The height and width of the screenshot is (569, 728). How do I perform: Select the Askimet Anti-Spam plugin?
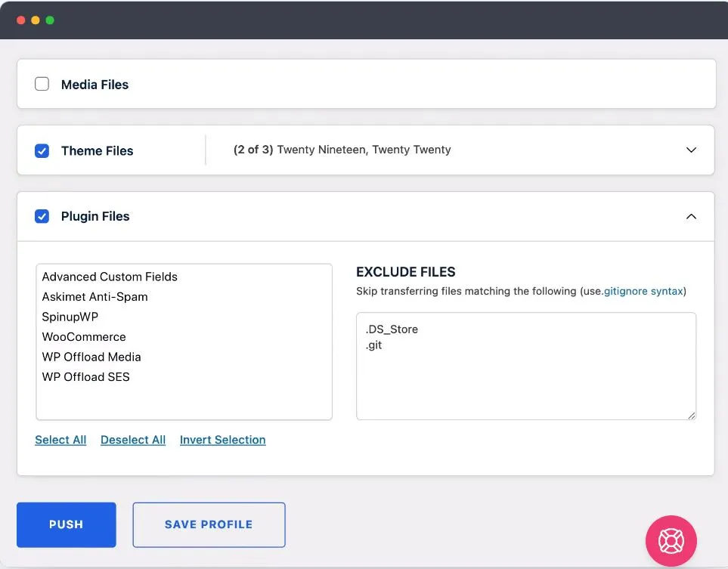94,296
